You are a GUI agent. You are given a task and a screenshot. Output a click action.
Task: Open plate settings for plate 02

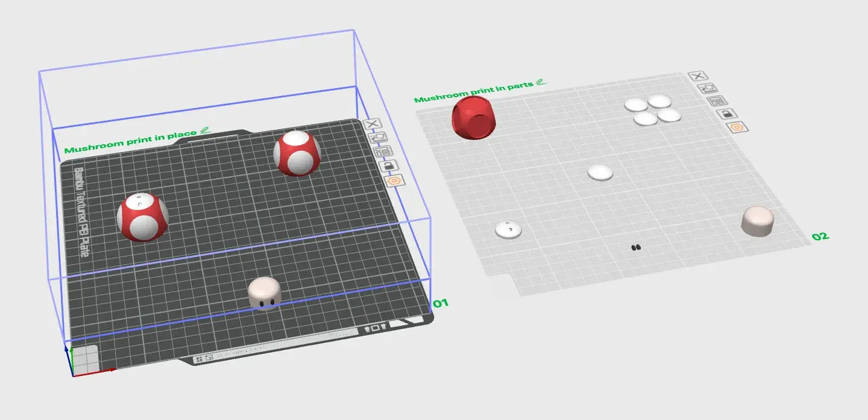736,127
